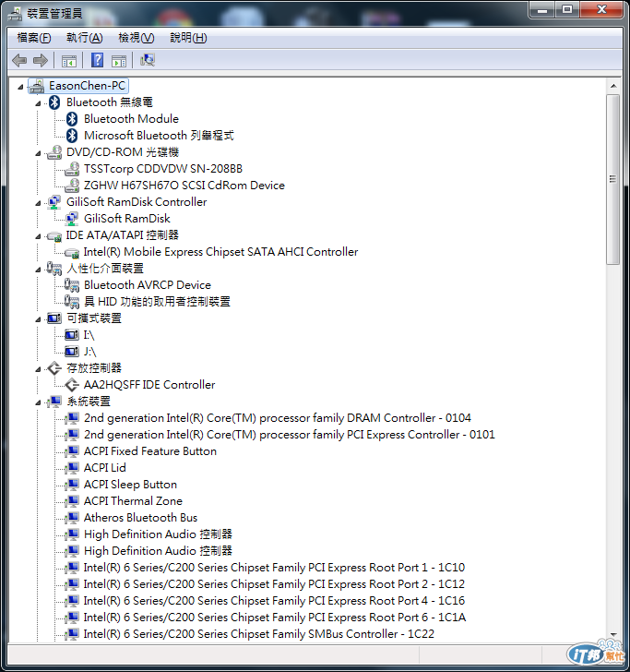The height and width of the screenshot is (672, 630).
Task: Click the Bluetooth Module device icon
Action: 72,119
